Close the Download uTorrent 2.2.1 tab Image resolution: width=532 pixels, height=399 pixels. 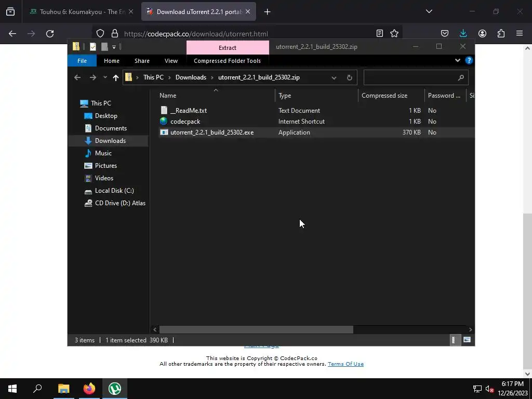pos(248,11)
